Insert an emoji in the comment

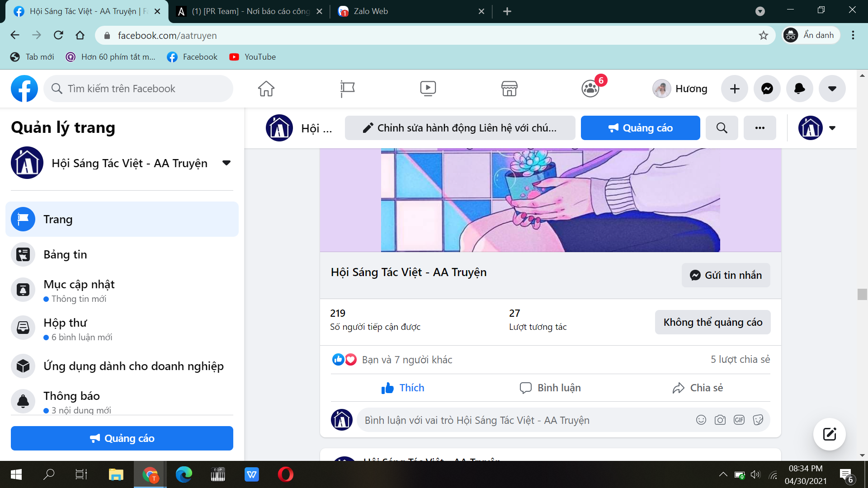tap(701, 420)
